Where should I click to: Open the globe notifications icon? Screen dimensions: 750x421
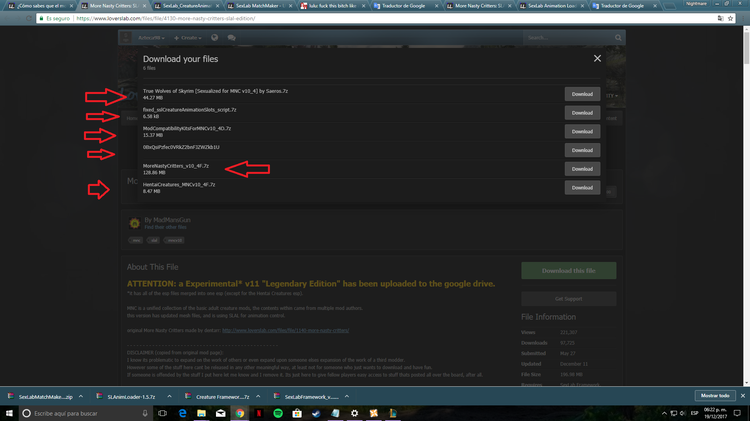point(214,38)
